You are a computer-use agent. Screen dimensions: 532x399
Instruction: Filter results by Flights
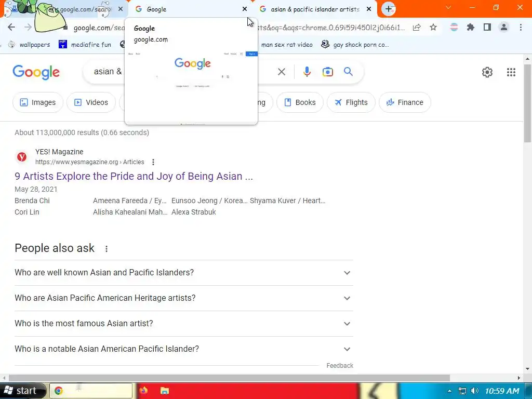tap(351, 102)
